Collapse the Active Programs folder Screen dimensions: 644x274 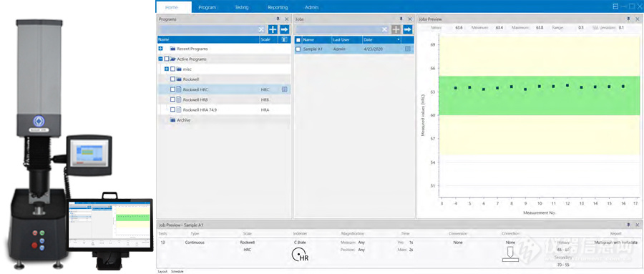tap(160, 59)
